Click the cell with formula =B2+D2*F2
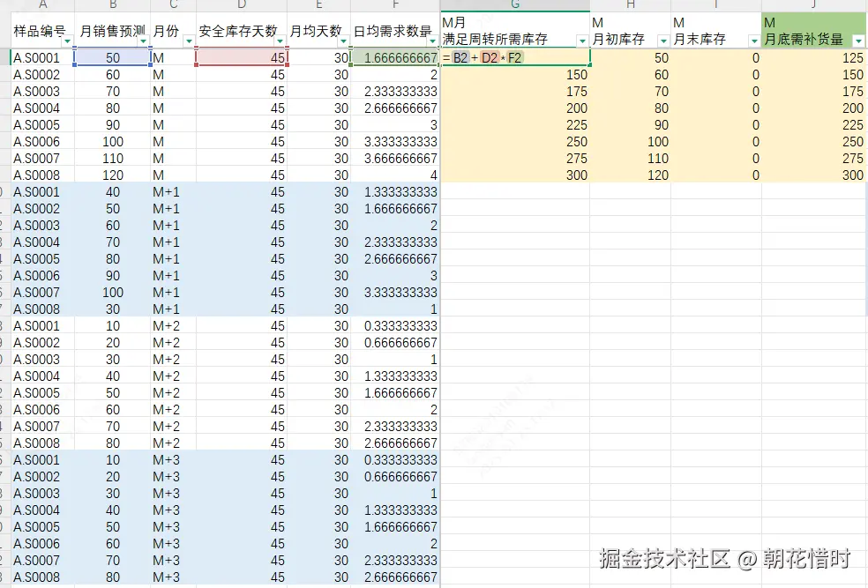Image resolution: width=868 pixels, height=588 pixels. (x=515, y=57)
